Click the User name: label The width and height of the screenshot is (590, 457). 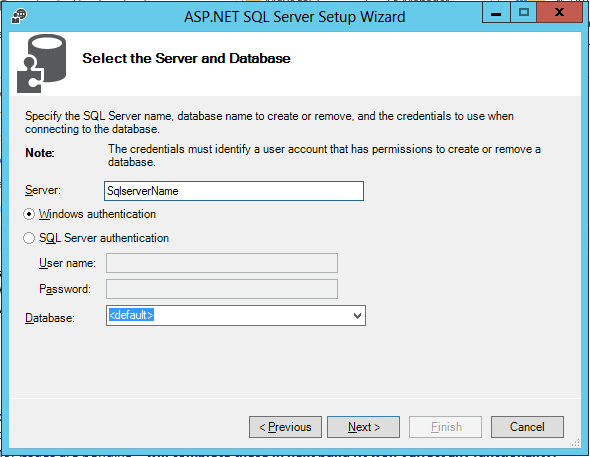67,263
